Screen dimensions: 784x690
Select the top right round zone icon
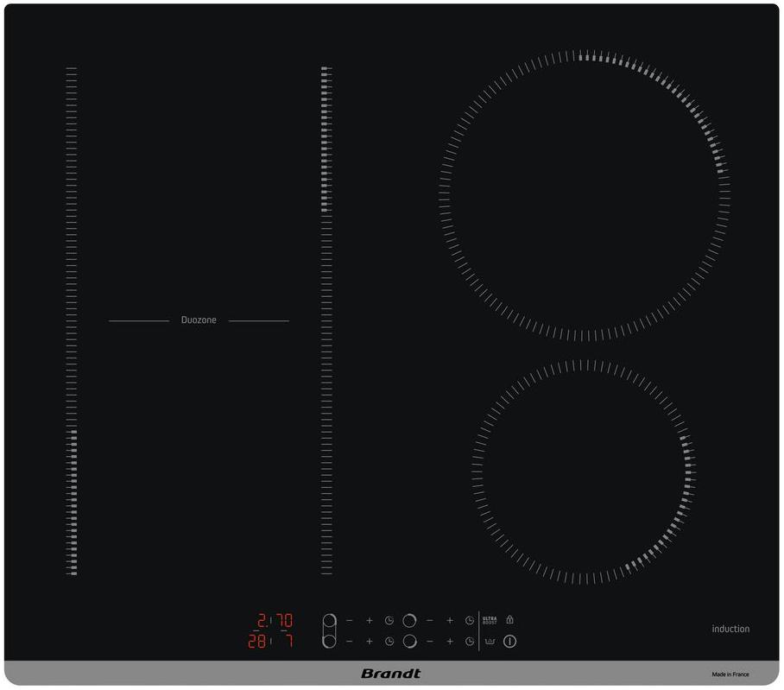[x=409, y=620]
